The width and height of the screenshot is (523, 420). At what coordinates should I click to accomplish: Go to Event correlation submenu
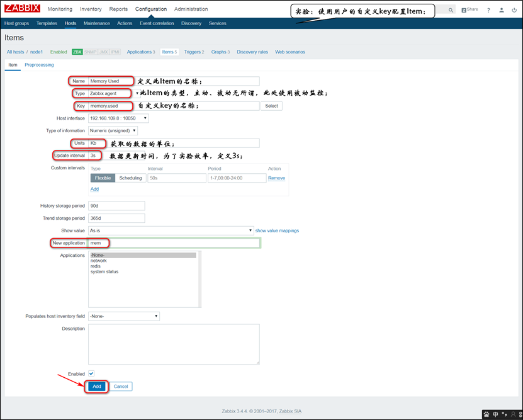157,23
